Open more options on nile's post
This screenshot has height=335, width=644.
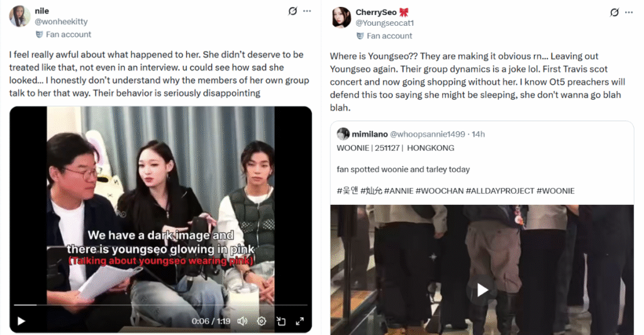pos(307,11)
